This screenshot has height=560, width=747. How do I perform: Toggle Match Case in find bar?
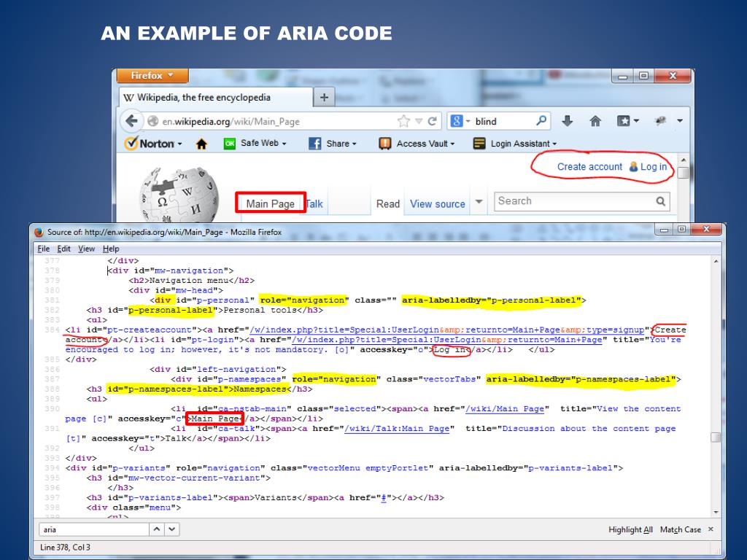pos(681,529)
